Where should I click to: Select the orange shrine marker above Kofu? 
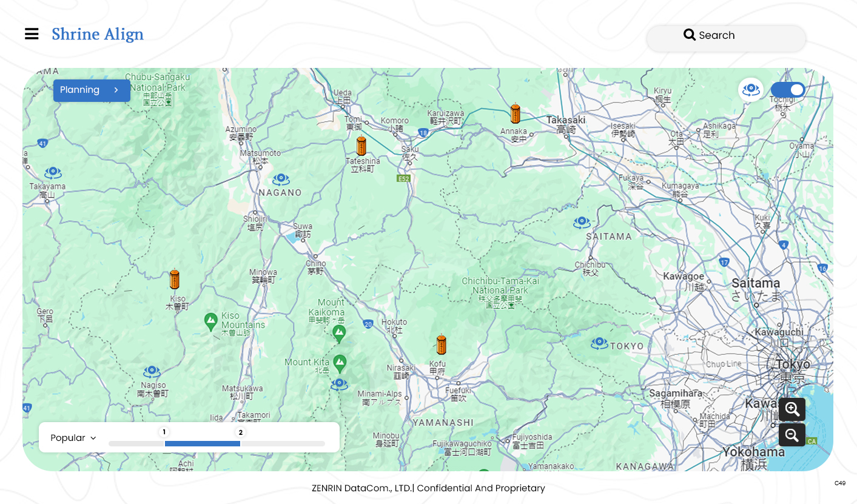[442, 345]
